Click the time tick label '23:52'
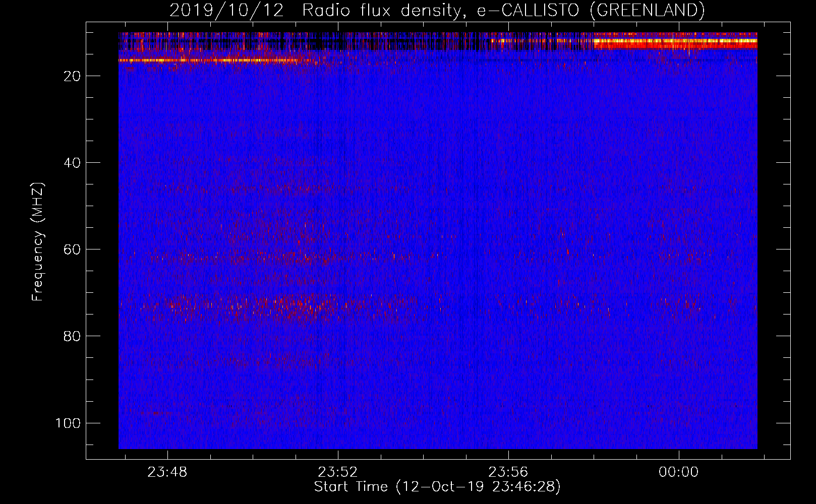The height and width of the screenshot is (504, 816). 337,472
